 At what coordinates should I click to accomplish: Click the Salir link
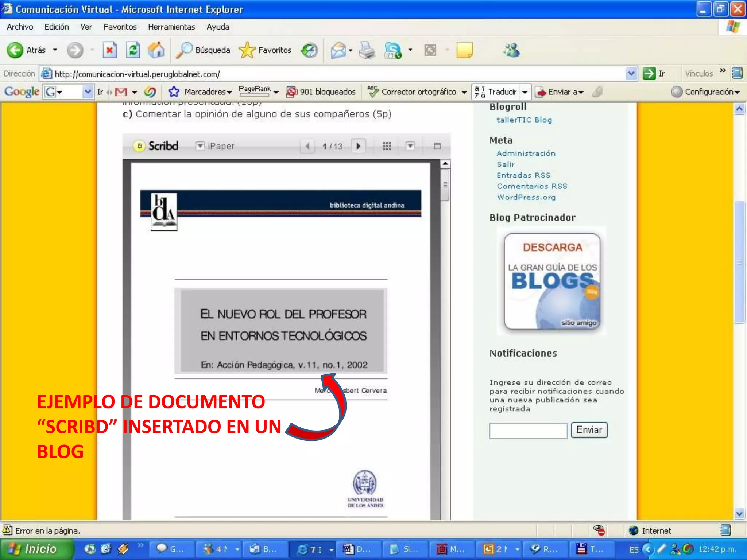(x=506, y=164)
